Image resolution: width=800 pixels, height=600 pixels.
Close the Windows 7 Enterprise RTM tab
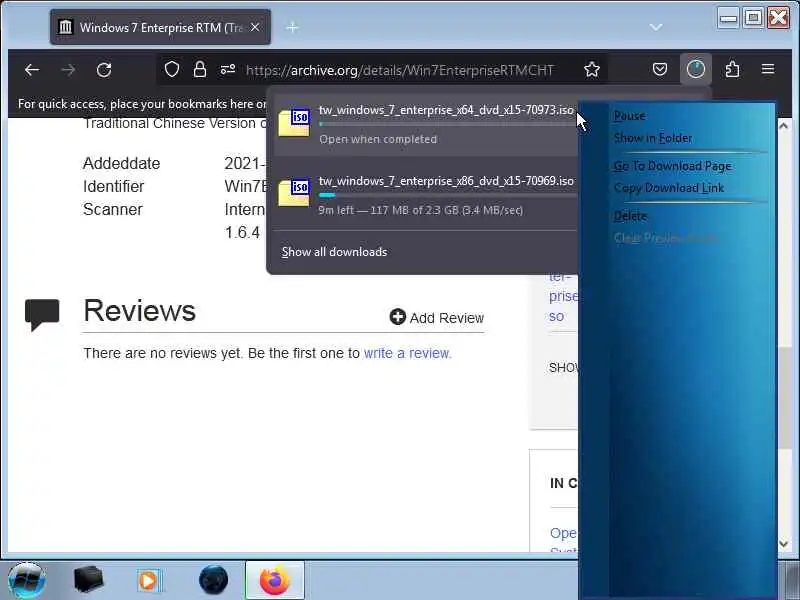(x=255, y=28)
